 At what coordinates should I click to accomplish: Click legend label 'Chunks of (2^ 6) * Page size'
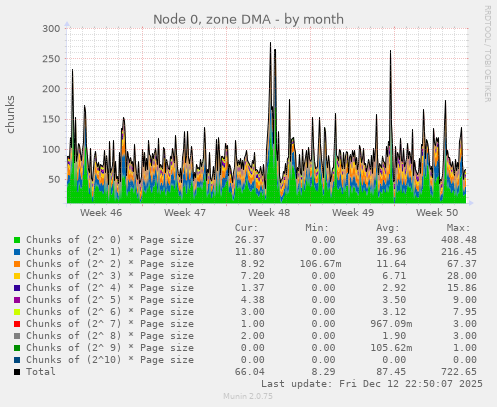point(110,312)
